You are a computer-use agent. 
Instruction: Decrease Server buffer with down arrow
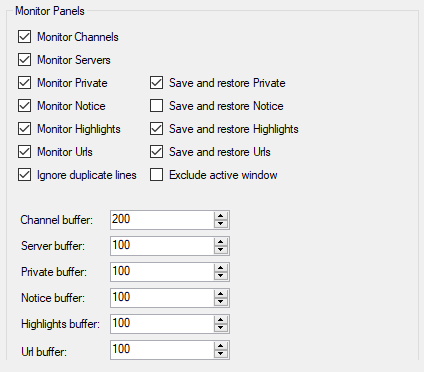click(221, 250)
